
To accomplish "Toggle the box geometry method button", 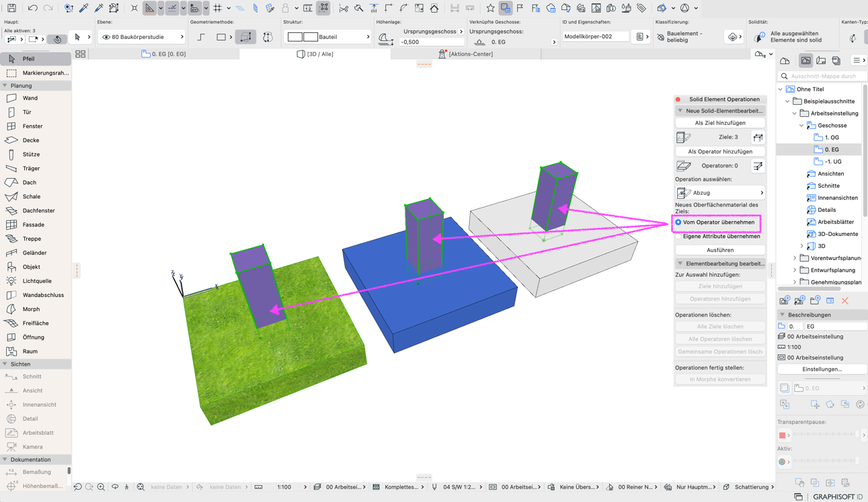I will 245,38.
